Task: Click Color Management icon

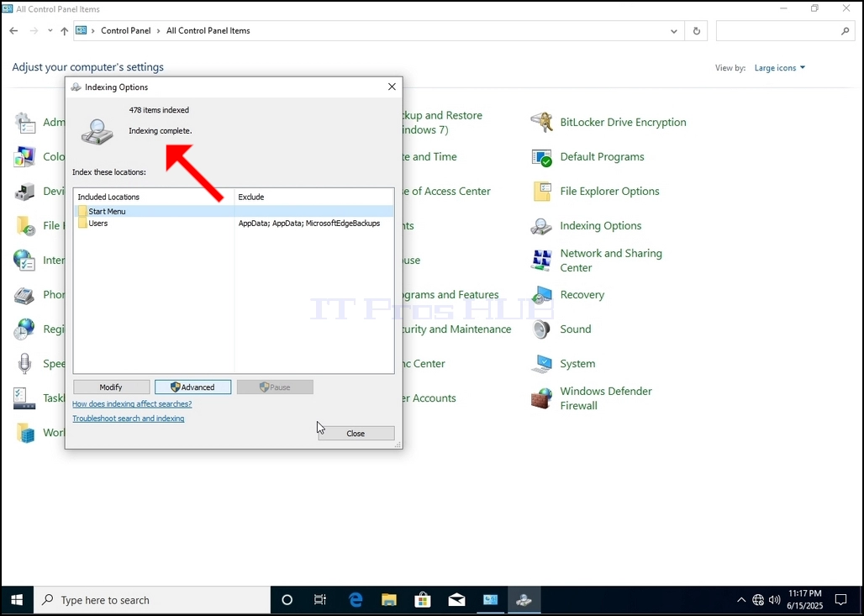Action: [x=25, y=157]
